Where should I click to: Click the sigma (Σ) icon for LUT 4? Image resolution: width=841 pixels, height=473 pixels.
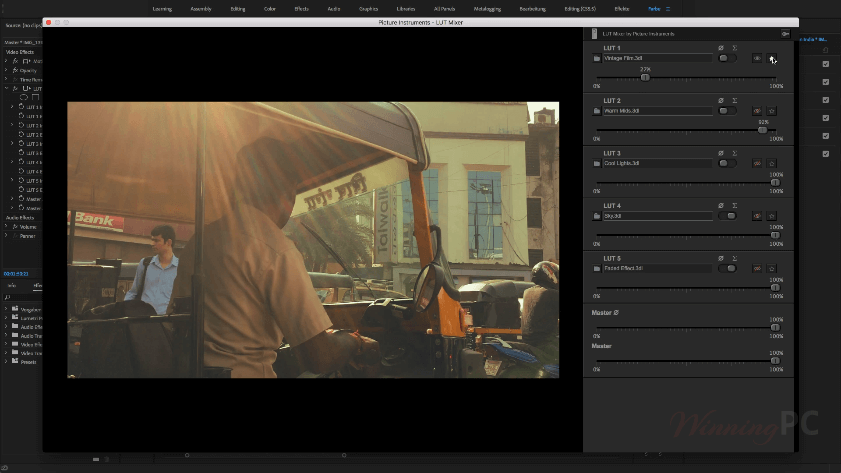[735, 206]
